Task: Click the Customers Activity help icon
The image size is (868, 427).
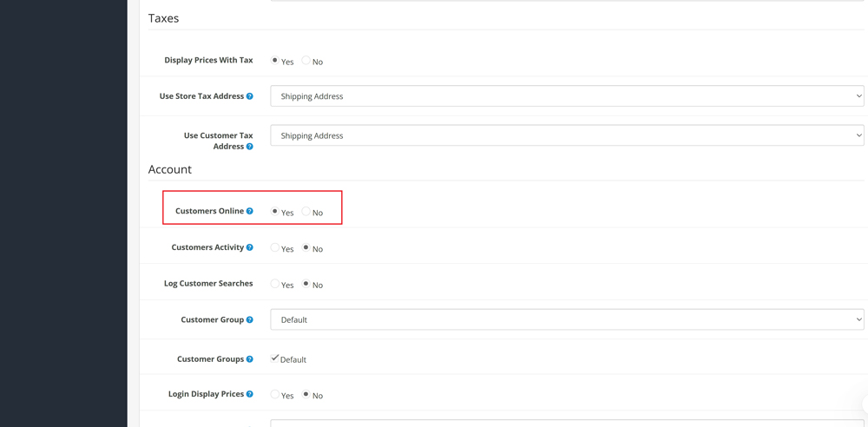Action: point(250,247)
